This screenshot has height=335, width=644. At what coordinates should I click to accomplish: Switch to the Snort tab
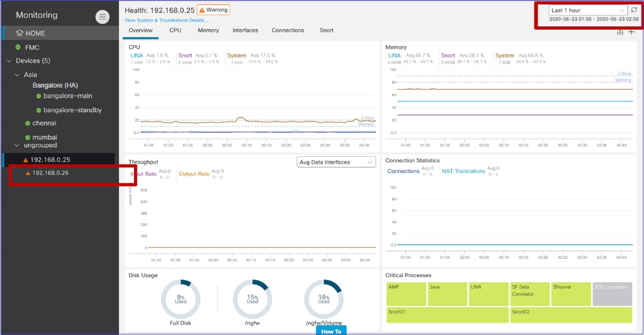(327, 30)
